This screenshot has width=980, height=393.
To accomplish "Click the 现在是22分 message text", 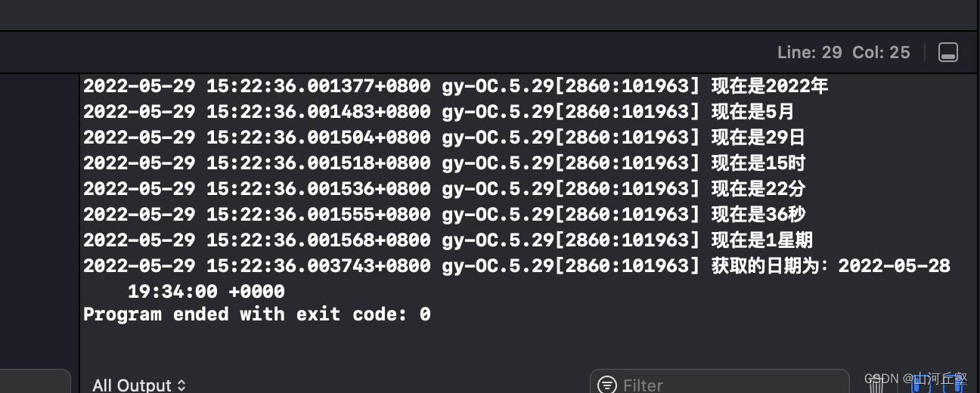I will click(x=758, y=189).
